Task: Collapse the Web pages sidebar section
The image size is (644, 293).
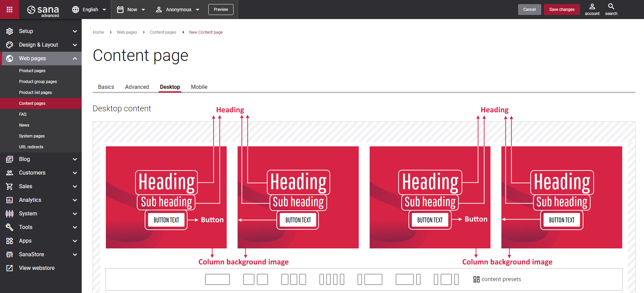Action: point(75,59)
